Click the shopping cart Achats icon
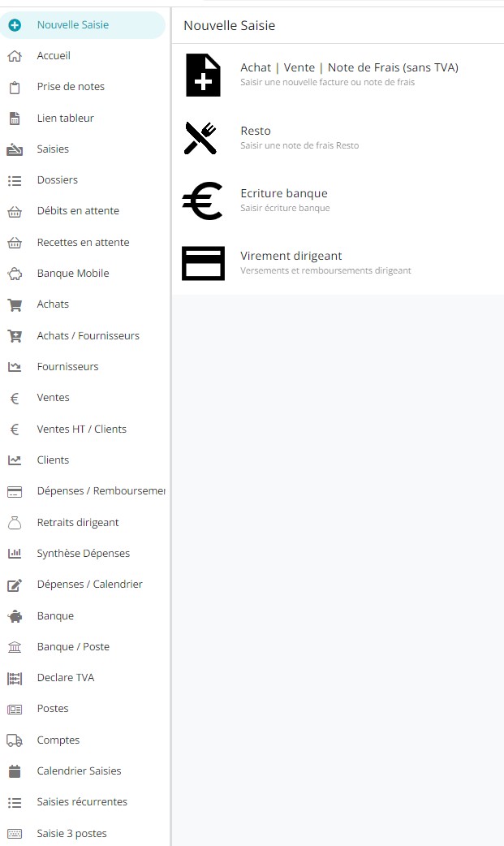Image resolution: width=504 pixels, height=846 pixels. click(x=14, y=304)
